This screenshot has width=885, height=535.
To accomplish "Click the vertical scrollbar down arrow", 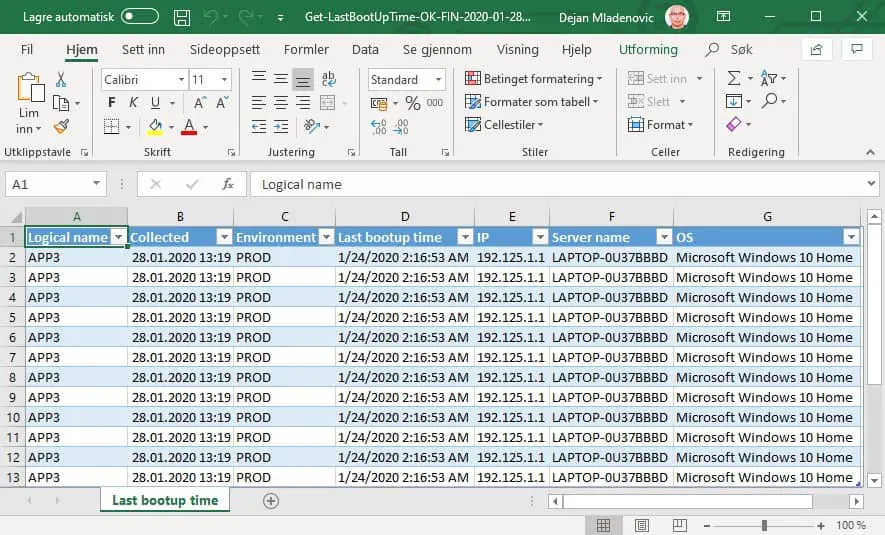I will point(874,481).
